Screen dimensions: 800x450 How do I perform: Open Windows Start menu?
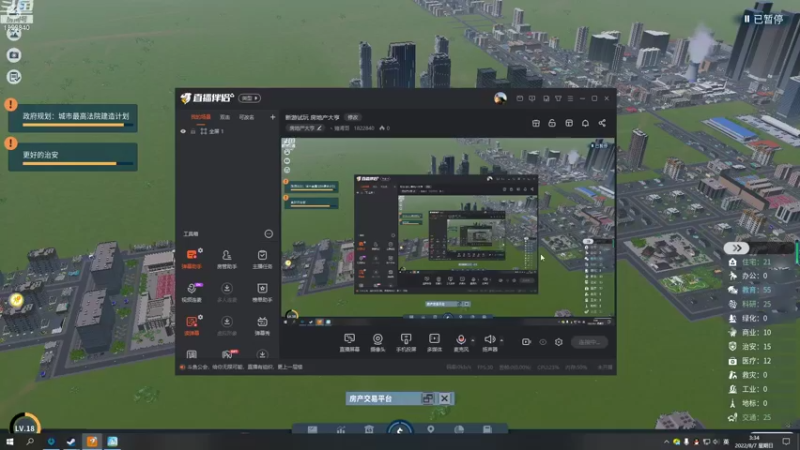pyautogui.click(x=9, y=442)
